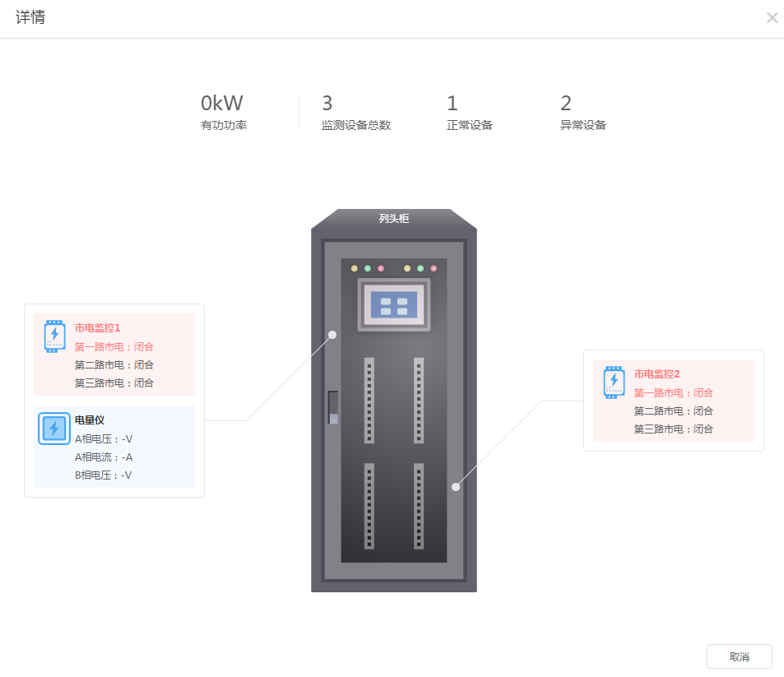Click the 监测设备总数 value 3
This screenshot has width=784, height=677.
[x=327, y=104]
